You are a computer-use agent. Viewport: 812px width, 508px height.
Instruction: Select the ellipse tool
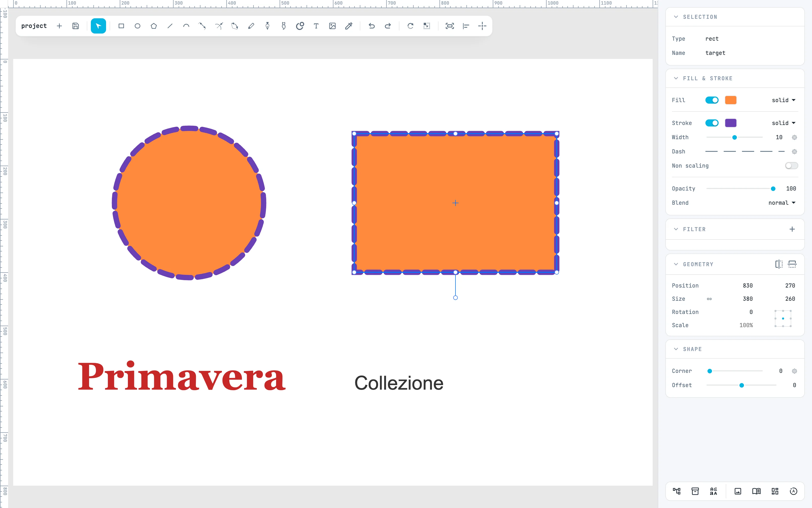(x=138, y=26)
